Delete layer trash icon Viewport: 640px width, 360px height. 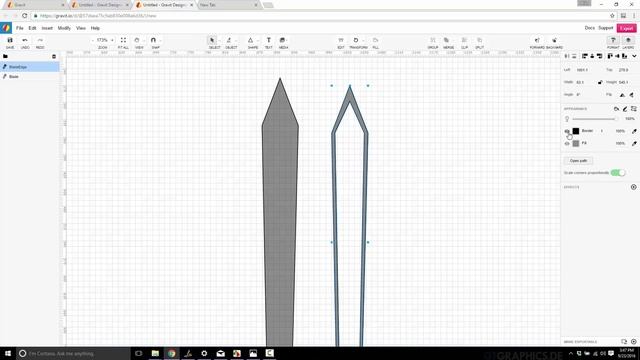point(54,56)
